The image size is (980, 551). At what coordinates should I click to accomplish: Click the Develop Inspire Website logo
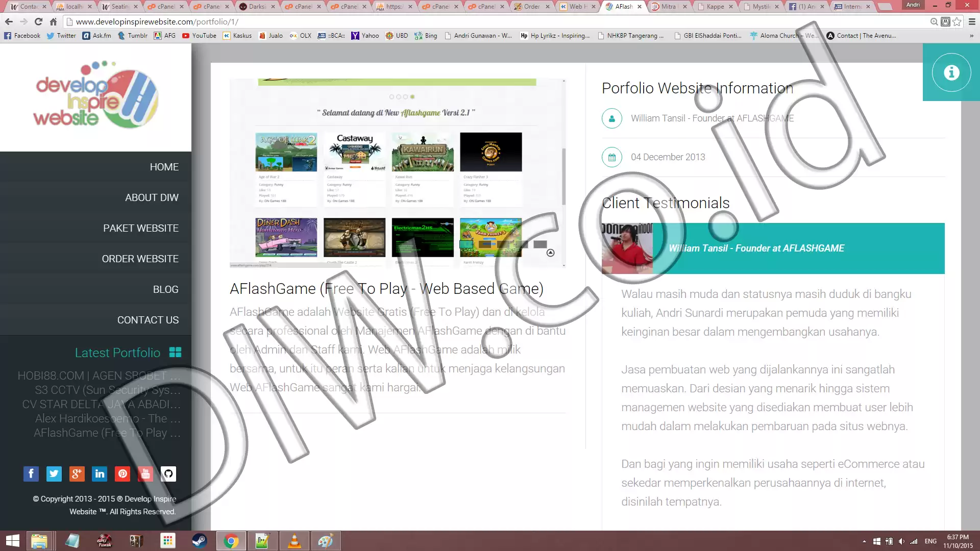coord(95,95)
